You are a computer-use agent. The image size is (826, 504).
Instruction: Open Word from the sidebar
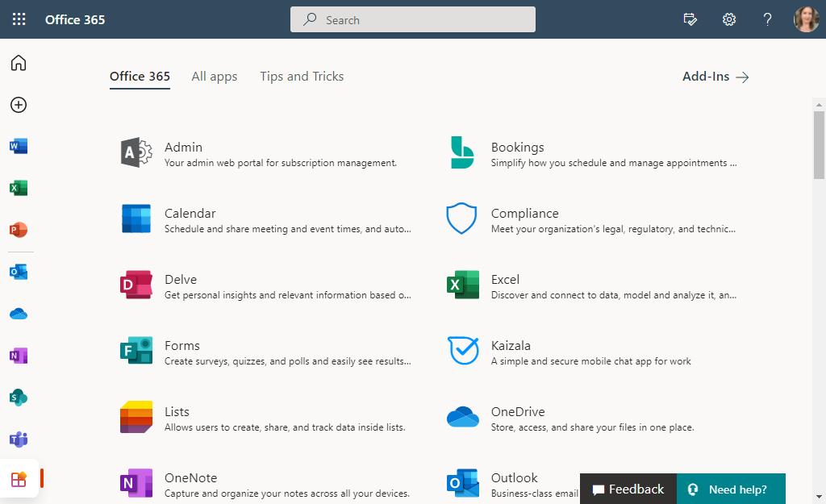pyautogui.click(x=19, y=146)
